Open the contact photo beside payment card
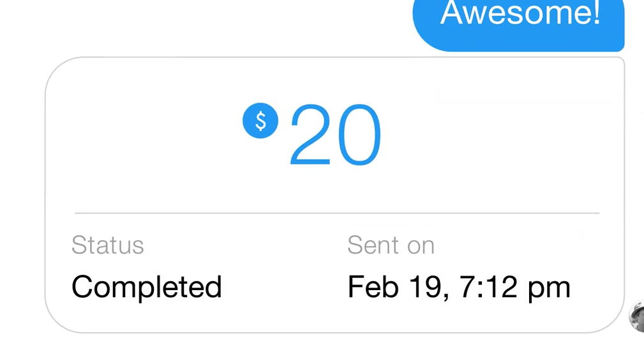 tap(636, 316)
